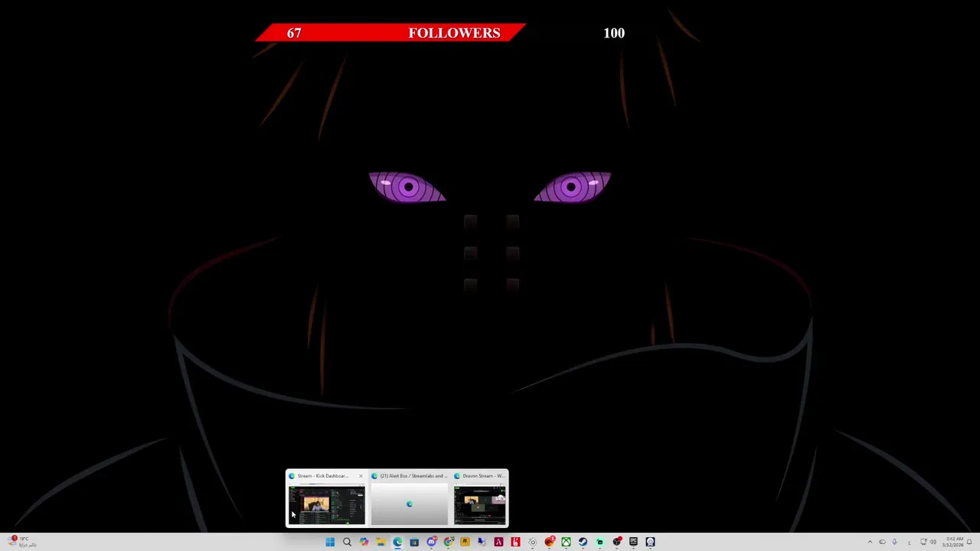Image resolution: width=980 pixels, height=551 pixels.
Task: Open the Xbox app taskbar icon
Action: click(567, 542)
